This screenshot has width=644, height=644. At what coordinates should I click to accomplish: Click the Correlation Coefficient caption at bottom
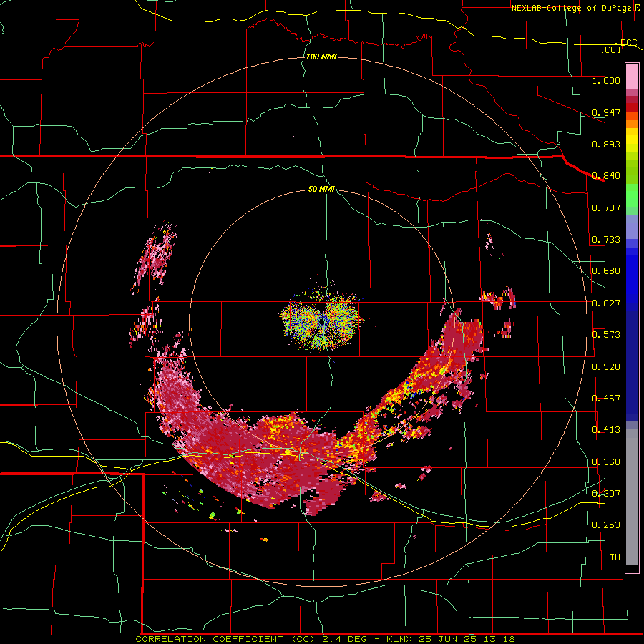coord(325,639)
